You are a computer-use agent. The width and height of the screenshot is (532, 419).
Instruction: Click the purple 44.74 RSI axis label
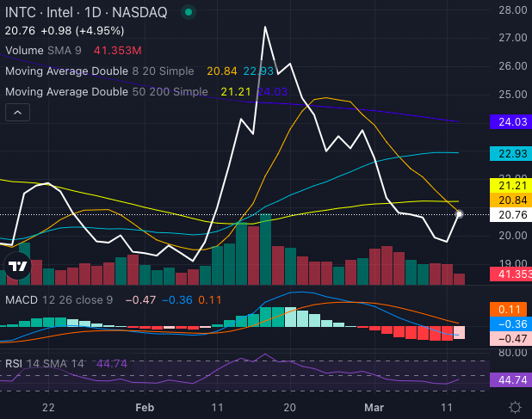click(x=510, y=379)
